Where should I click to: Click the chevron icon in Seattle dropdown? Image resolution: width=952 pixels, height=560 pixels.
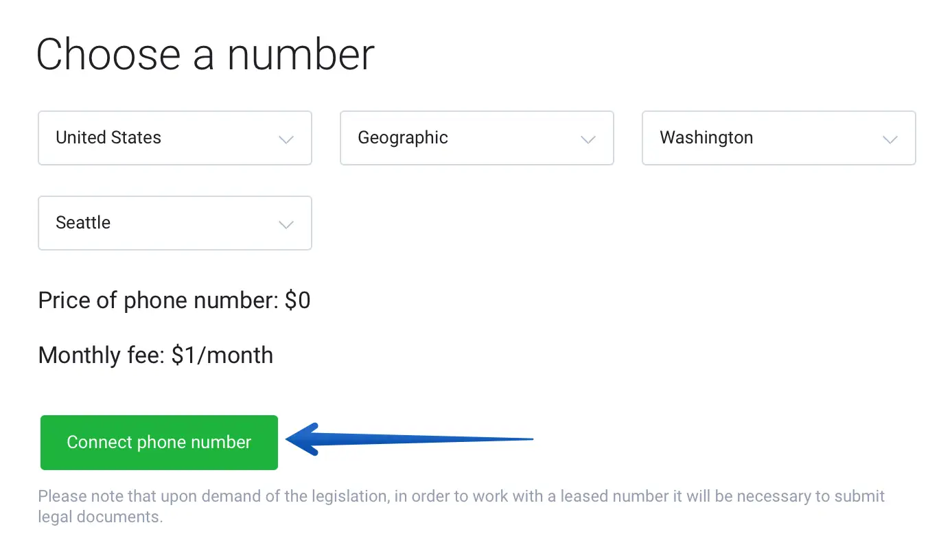click(x=286, y=224)
